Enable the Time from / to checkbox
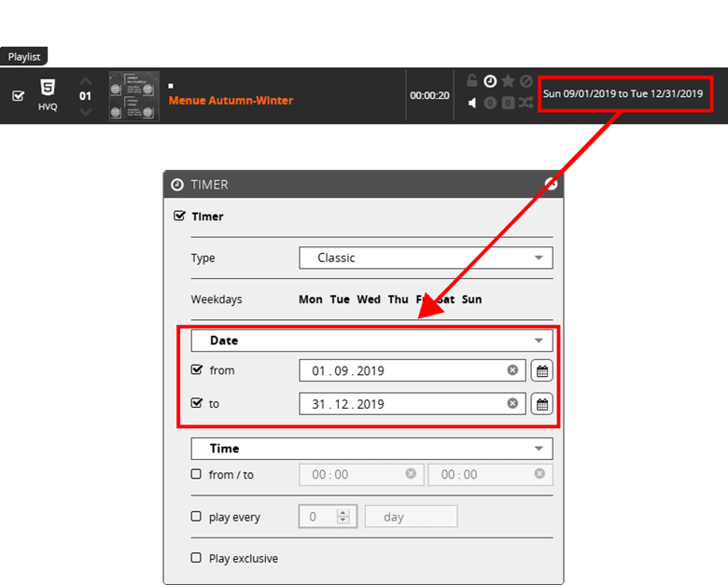 [196, 474]
